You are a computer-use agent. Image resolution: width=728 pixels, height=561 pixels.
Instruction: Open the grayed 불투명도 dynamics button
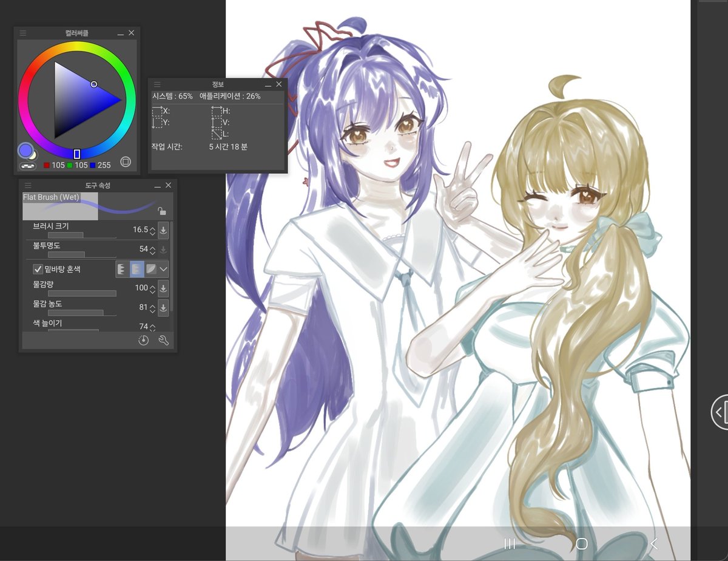click(163, 250)
